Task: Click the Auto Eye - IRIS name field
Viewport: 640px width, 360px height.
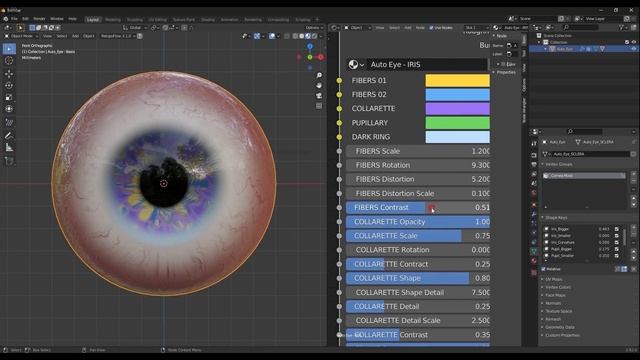Action: coord(427,64)
